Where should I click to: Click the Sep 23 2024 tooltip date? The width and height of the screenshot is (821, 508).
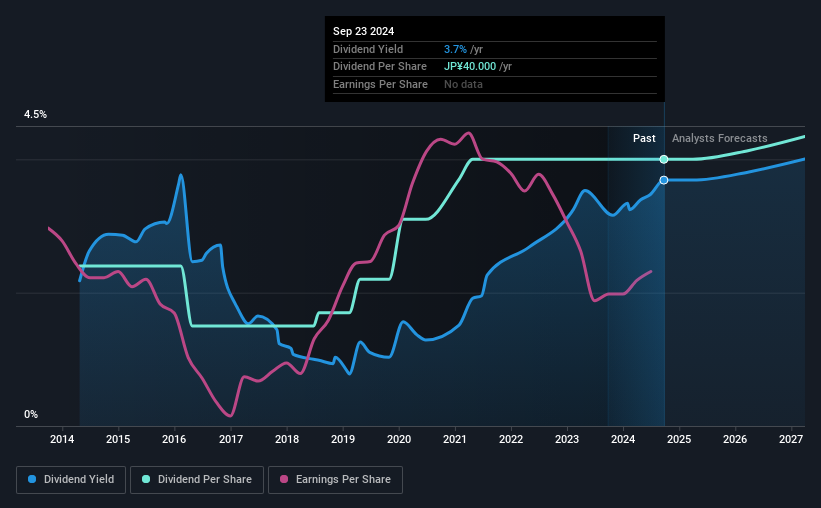pos(363,31)
